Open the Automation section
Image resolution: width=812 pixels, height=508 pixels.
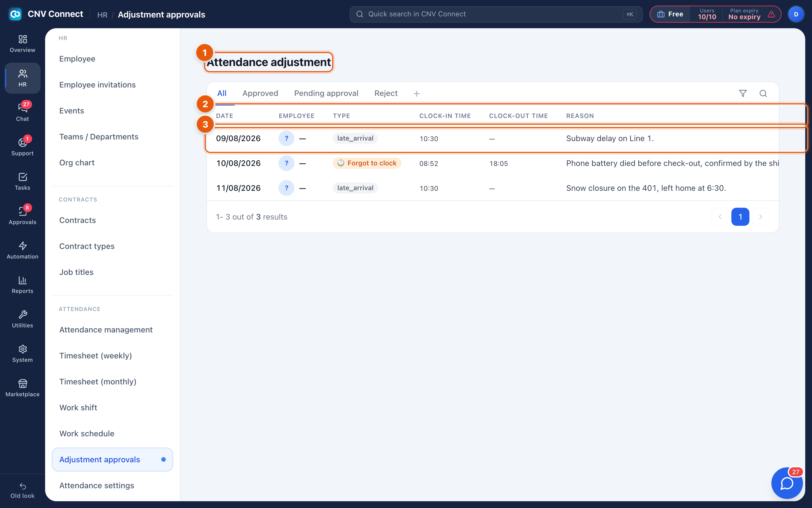click(23, 250)
